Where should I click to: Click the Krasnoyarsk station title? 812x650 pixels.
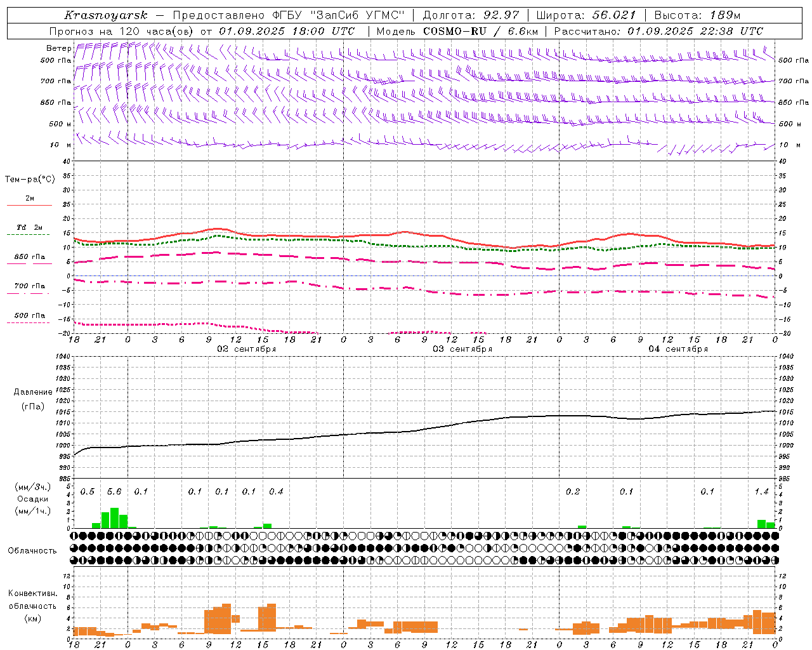pyautogui.click(x=106, y=15)
